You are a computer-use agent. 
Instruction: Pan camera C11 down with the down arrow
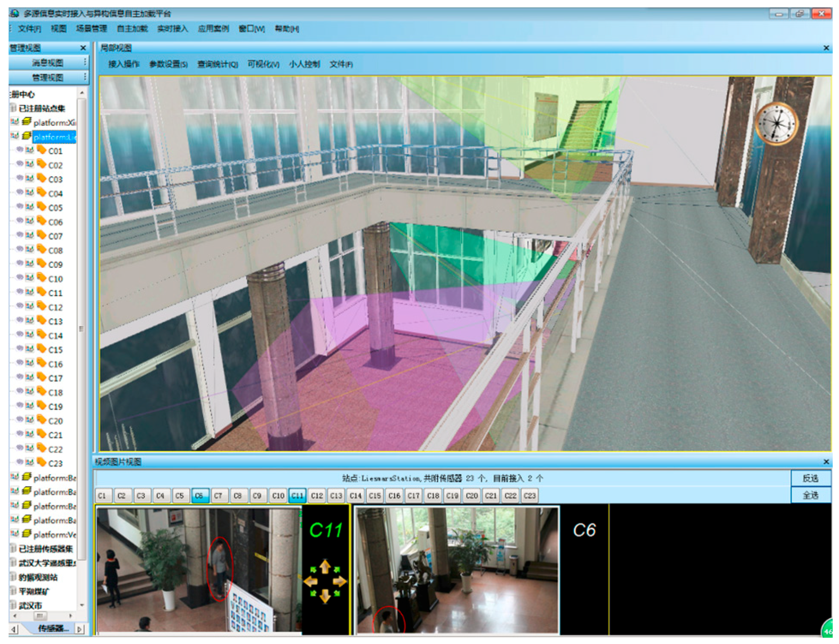325,596
